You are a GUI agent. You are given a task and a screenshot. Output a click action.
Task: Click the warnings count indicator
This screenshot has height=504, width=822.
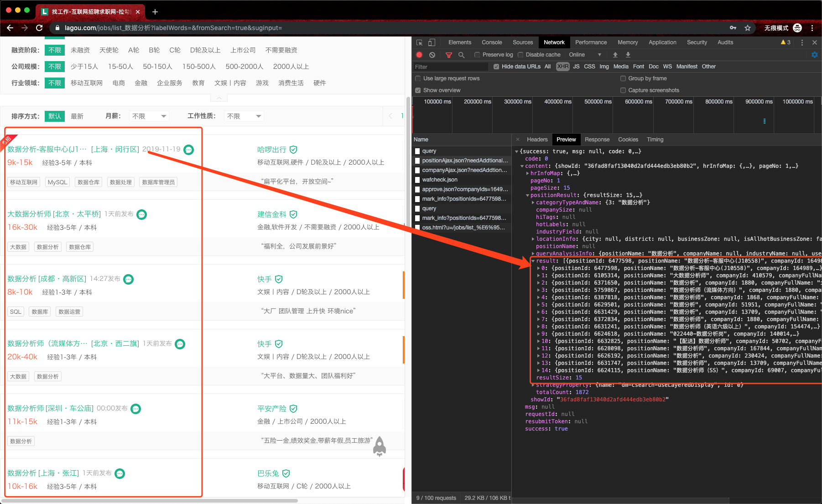pos(786,42)
